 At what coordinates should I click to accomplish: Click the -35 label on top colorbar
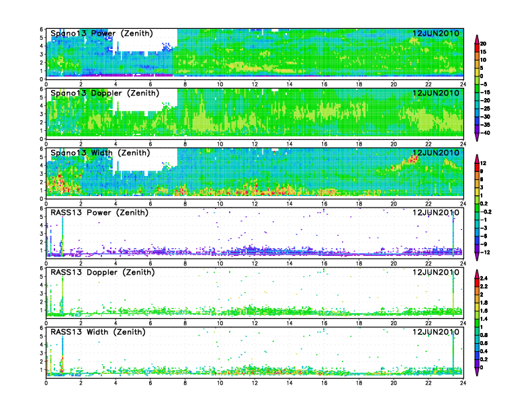pyautogui.click(x=485, y=125)
